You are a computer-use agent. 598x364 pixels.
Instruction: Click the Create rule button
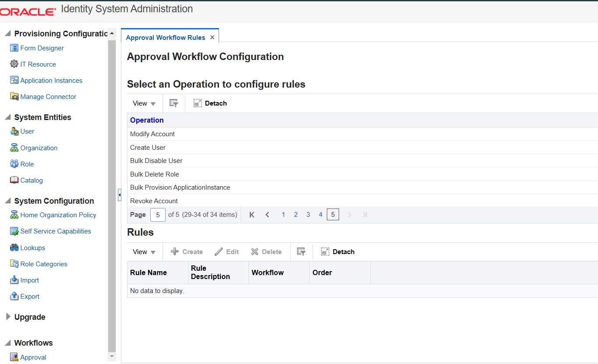(187, 252)
